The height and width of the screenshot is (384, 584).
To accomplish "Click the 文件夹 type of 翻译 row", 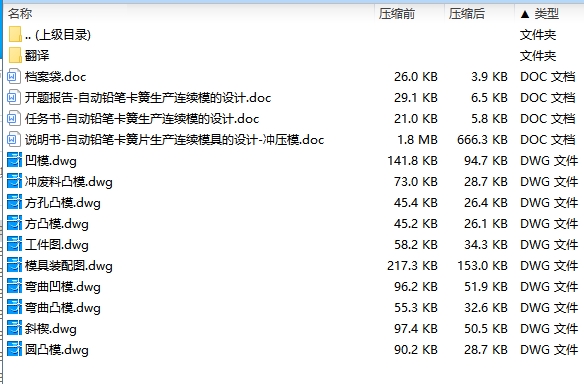I will (x=538, y=55).
